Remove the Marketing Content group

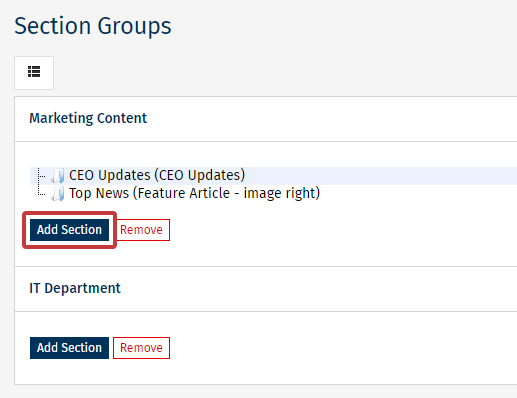[x=141, y=230]
